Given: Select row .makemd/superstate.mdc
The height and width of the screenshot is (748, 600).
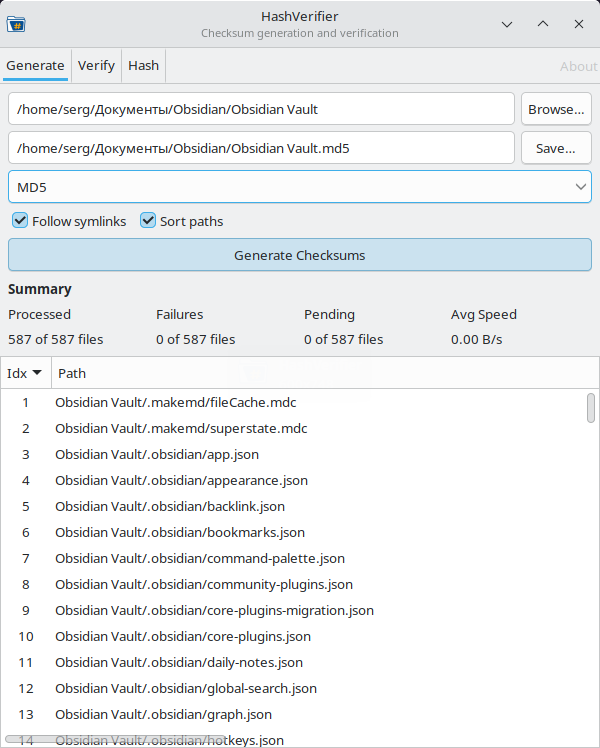Looking at the screenshot, I should tap(294, 428).
